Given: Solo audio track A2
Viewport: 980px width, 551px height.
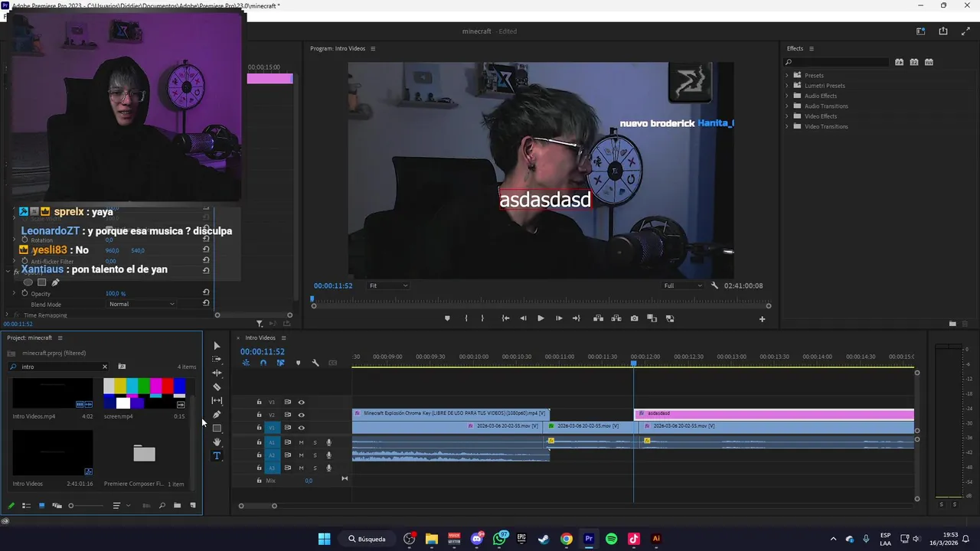Looking at the screenshot, I should pyautogui.click(x=315, y=455).
